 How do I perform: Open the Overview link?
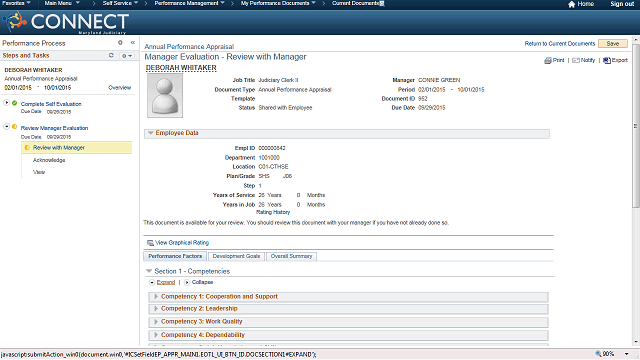(120, 88)
